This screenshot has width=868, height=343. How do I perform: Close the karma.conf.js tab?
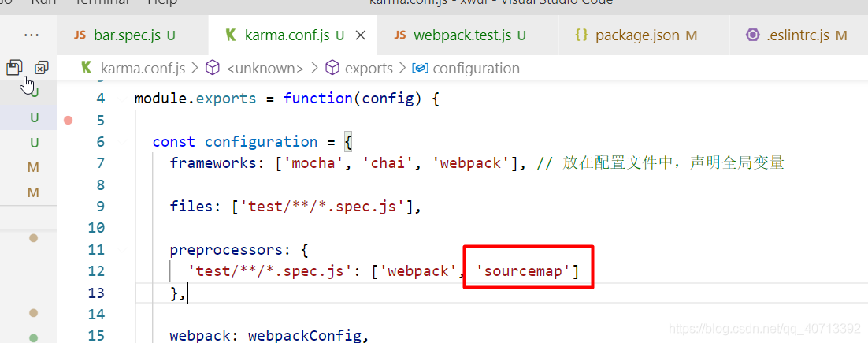coord(361,35)
